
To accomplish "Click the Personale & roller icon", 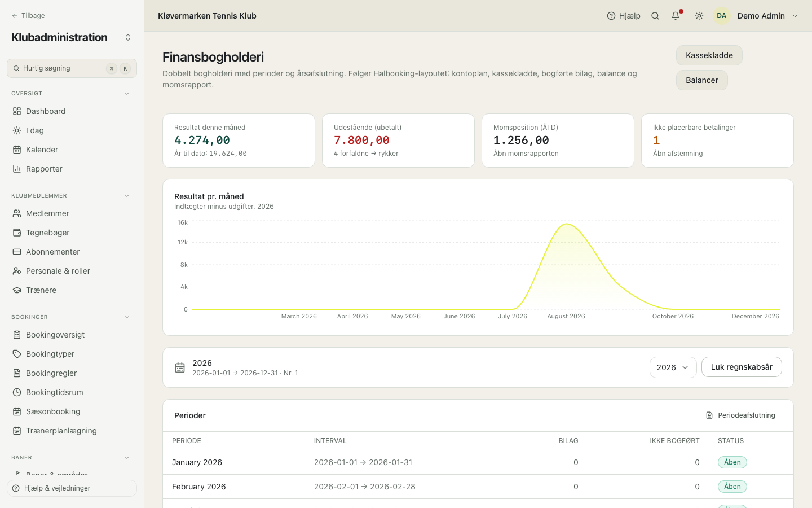I will pyautogui.click(x=17, y=271).
